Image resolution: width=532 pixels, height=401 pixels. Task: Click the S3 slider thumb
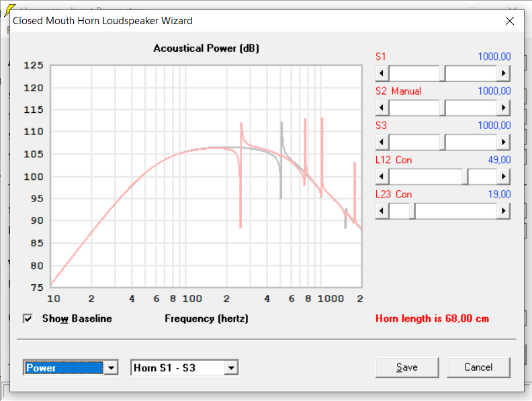pos(443,142)
